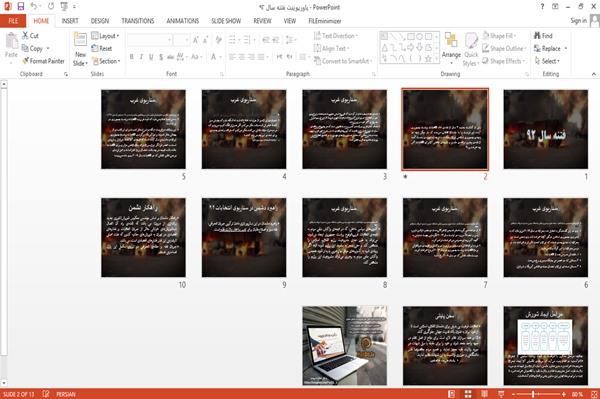Expand the Layout dropdown
Image resolution: width=600 pixels, height=399 pixels.
(x=105, y=36)
